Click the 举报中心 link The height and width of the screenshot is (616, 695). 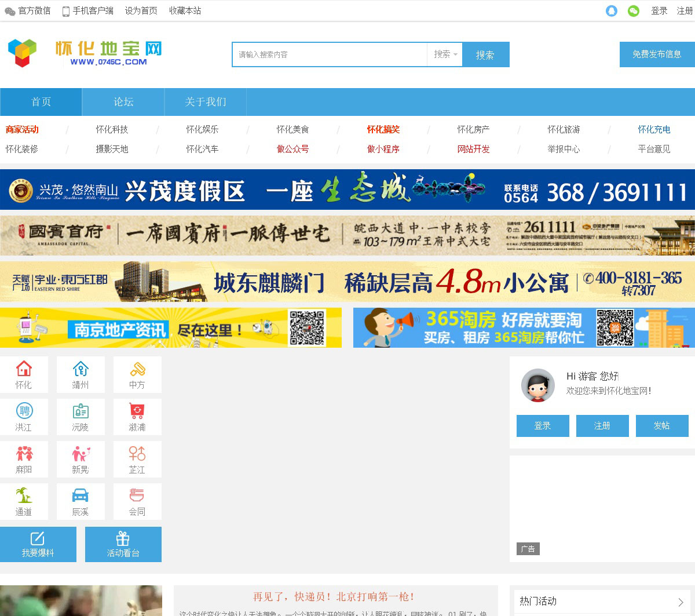tap(564, 149)
